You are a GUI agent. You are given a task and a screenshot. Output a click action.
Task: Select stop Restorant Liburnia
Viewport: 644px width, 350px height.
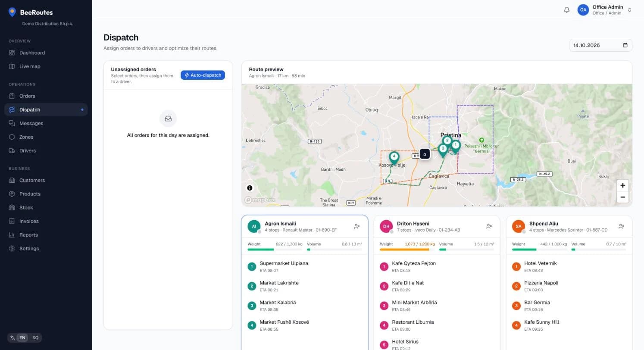[x=437, y=325]
